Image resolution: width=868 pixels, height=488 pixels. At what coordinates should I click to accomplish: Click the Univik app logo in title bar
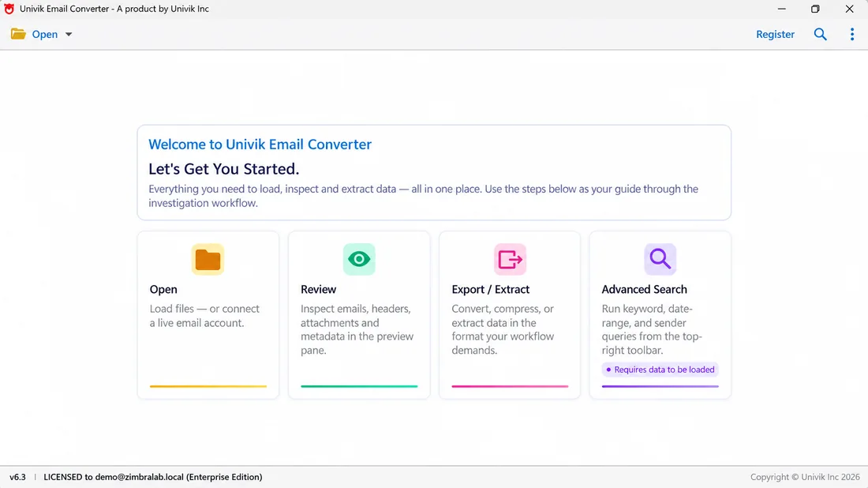9,9
